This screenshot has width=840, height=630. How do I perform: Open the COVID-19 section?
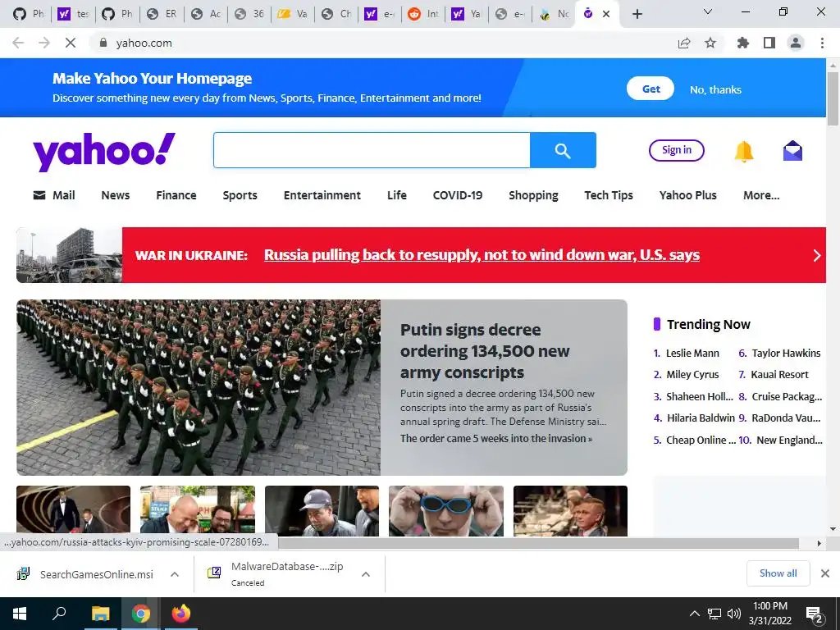[x=458, y=195]
